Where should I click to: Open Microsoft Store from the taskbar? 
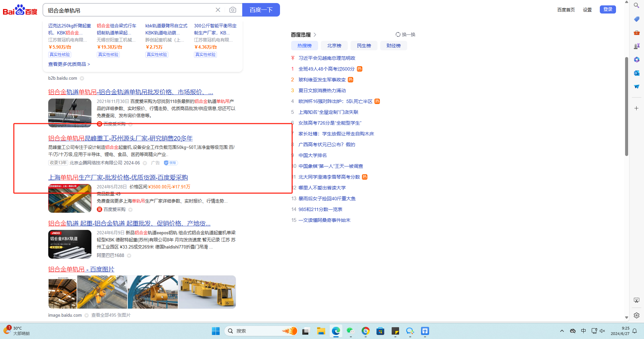tap(381, 331)
